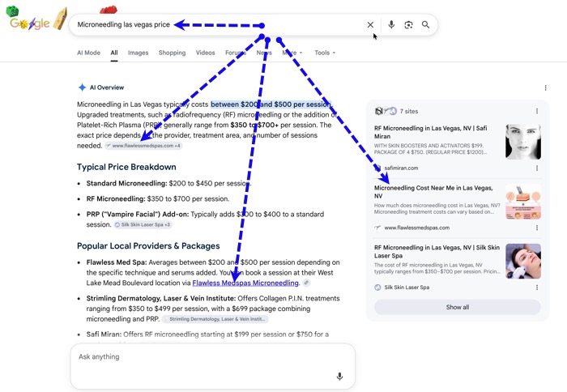Expand the Tools dropdown
Screen dimensions: 567x392
tap(325, 53)
